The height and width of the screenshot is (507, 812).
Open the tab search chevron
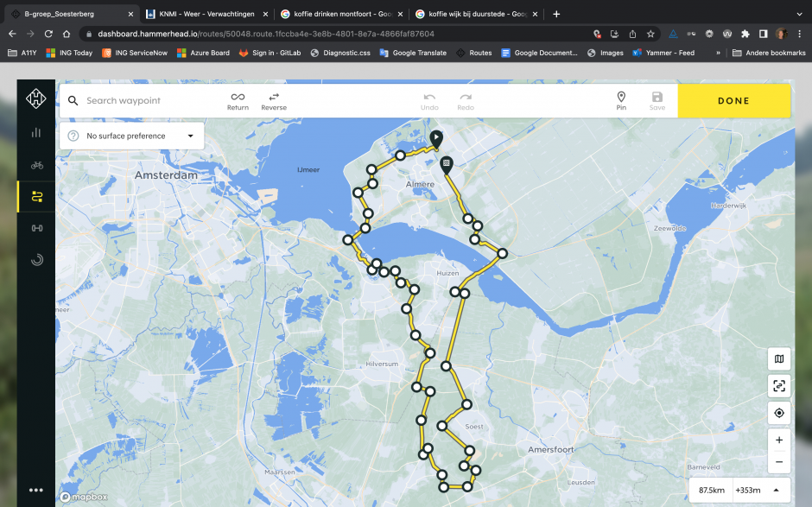[x=800, y=14]
